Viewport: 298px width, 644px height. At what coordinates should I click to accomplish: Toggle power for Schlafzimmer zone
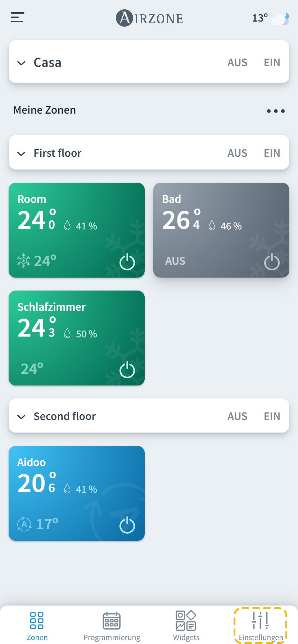(127, 370)
